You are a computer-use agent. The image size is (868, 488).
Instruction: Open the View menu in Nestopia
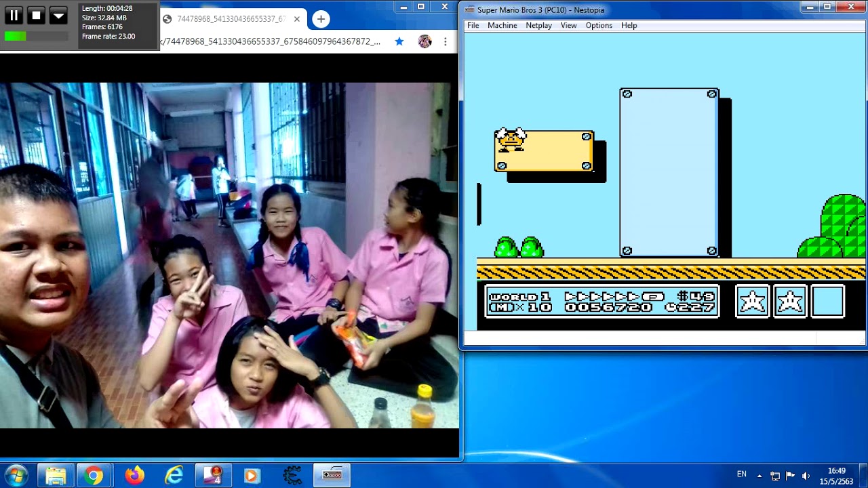click(569, 25)
